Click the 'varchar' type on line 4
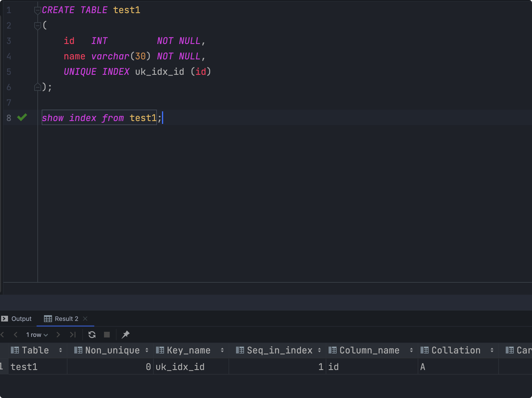Image resolution: width=532 pixels, height=398 pixels. 110,56
